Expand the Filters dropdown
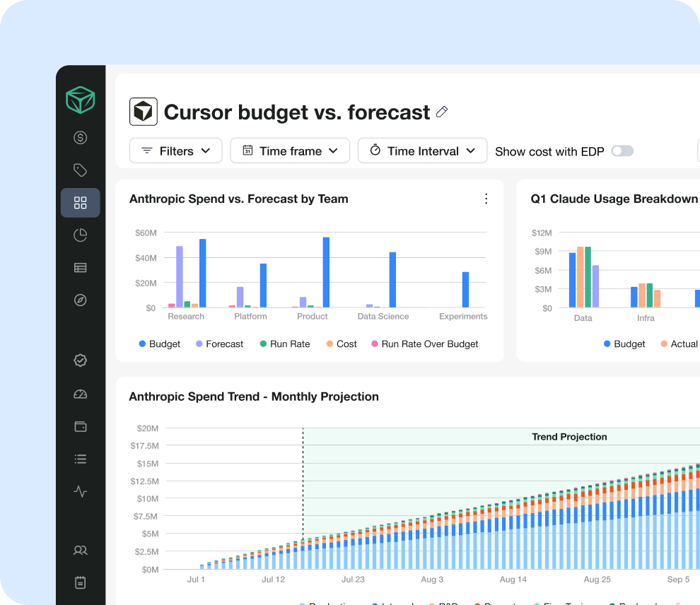 pos(176,151)
